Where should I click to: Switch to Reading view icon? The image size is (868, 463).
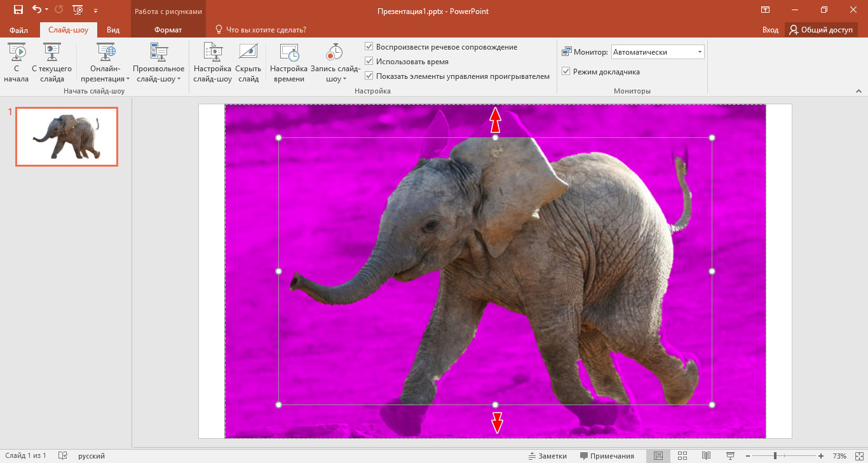point(706,456)
